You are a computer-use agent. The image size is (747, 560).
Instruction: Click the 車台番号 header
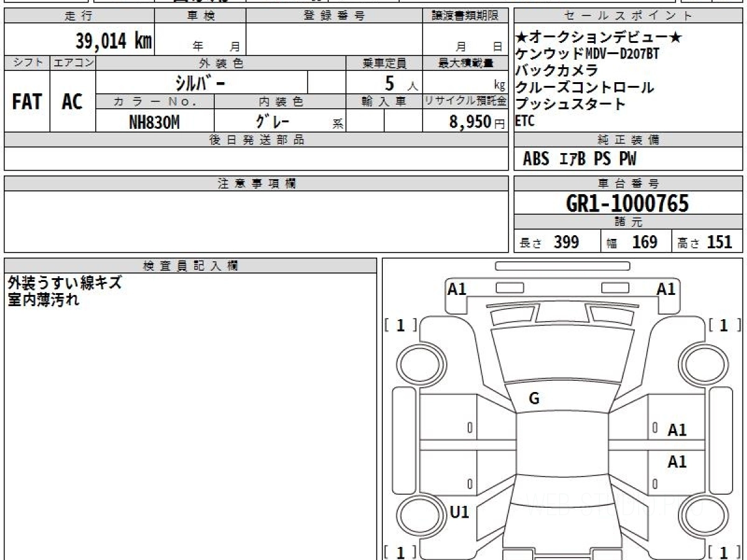tap(629, 184)
